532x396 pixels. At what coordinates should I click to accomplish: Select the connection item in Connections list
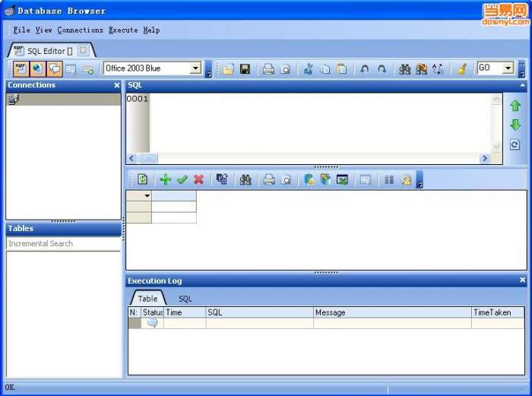tap(63, 100)
